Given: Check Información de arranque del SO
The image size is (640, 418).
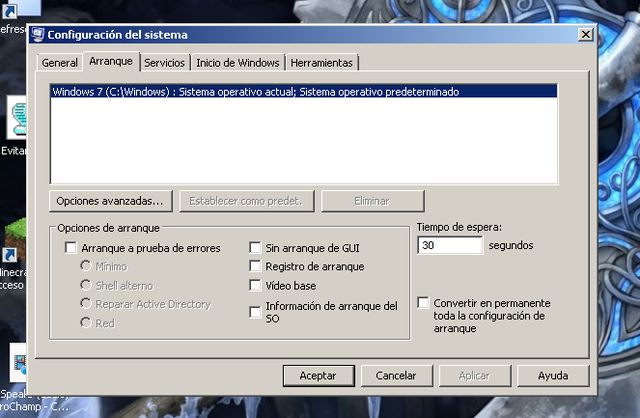Looking at the screenshot, I should (x=255, y=312).
